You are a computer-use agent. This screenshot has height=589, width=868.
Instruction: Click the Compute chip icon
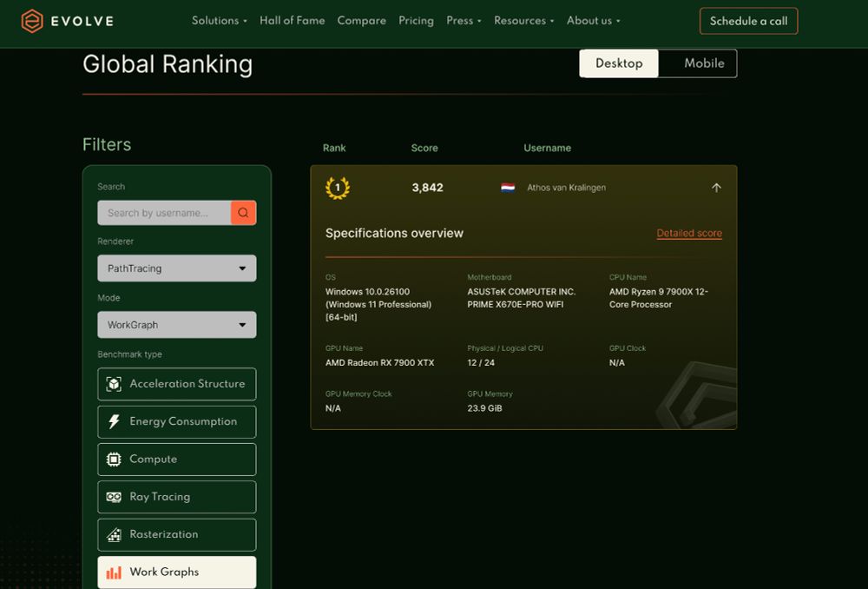(x=114, y=460)
